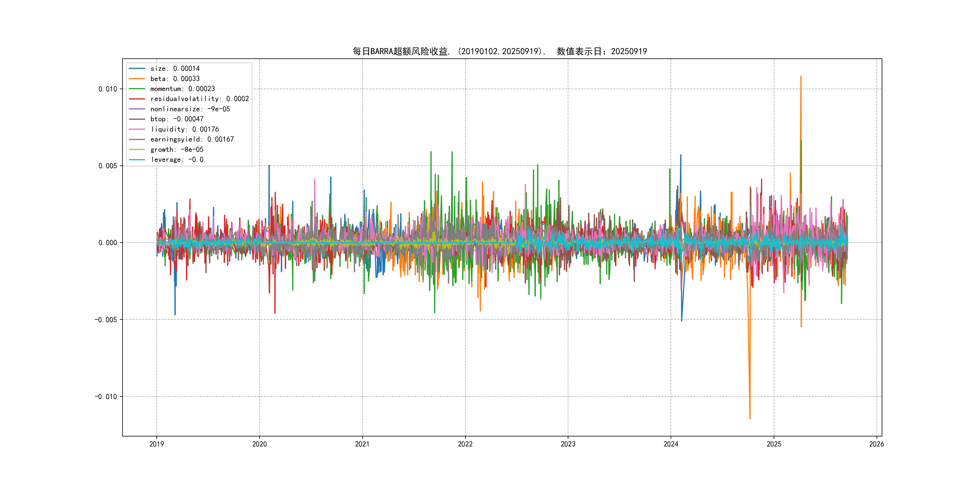Click the pink liquidity line swatch in the legend
This screenshot has width=980, height=490.
137,129
